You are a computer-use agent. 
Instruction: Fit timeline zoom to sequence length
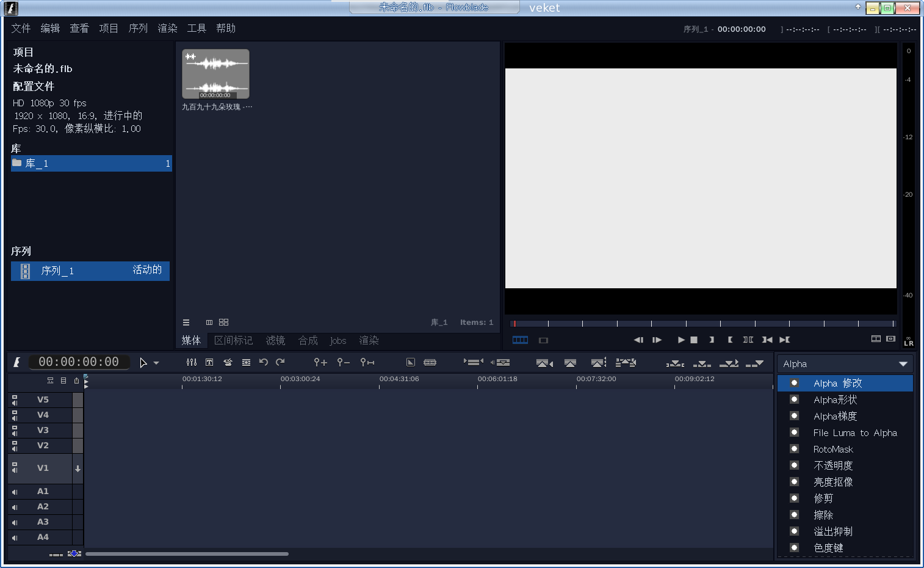(x=367, y=362)
